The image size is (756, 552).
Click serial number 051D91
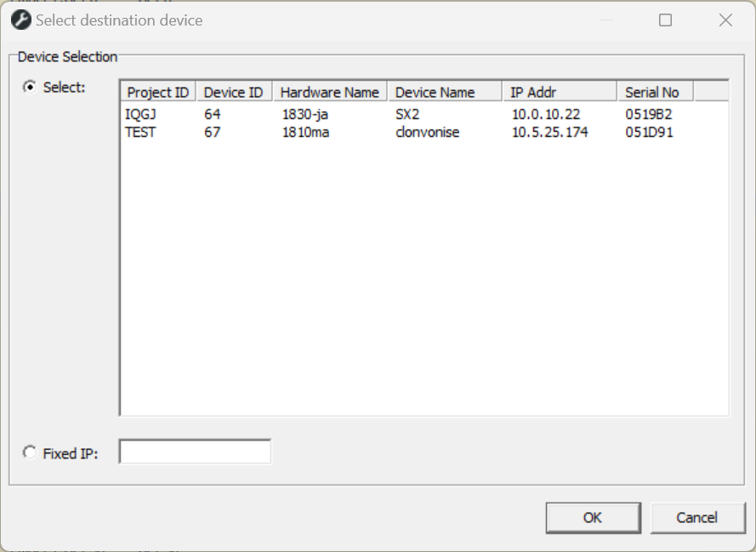(x=645, y=132)
